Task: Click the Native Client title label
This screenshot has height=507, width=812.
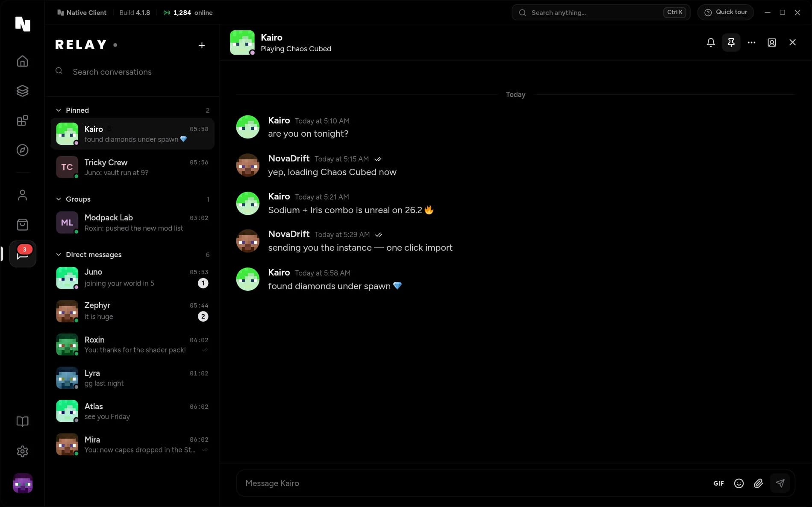Action: coord(82,13)
